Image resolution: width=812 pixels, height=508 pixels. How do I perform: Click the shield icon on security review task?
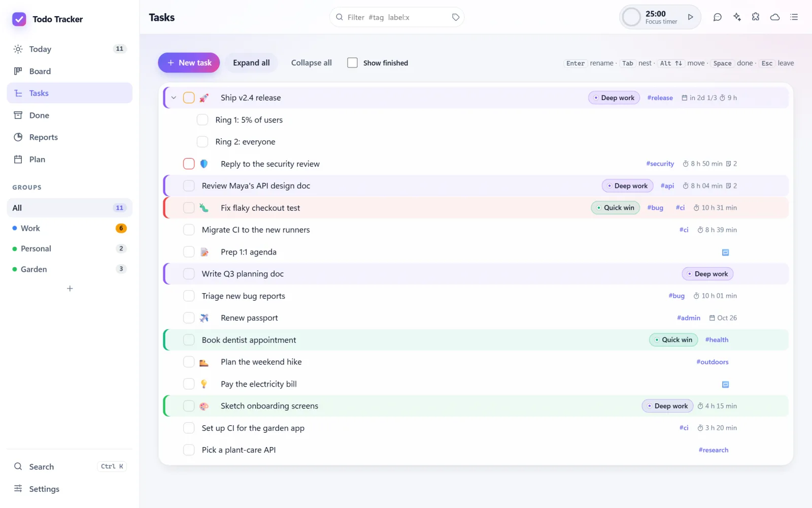[x=204, y=164]
